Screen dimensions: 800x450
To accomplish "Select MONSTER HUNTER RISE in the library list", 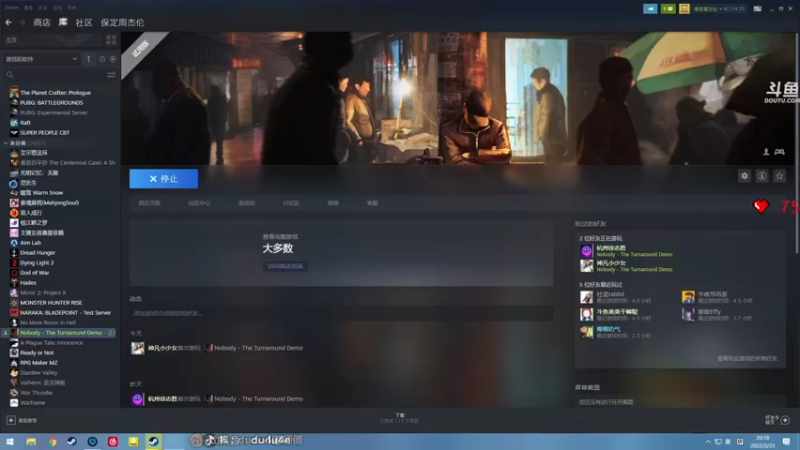I will pyautogui.click(x=51, y=303).
